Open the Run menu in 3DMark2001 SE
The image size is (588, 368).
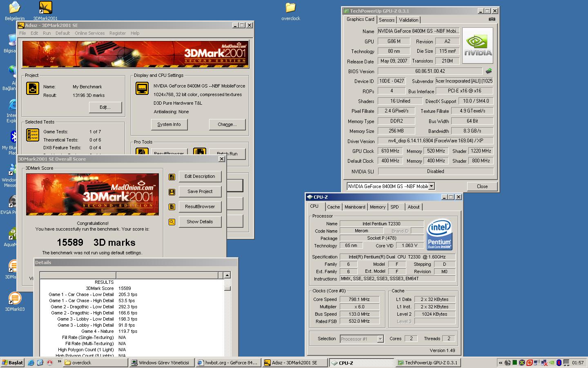[47, 33]
